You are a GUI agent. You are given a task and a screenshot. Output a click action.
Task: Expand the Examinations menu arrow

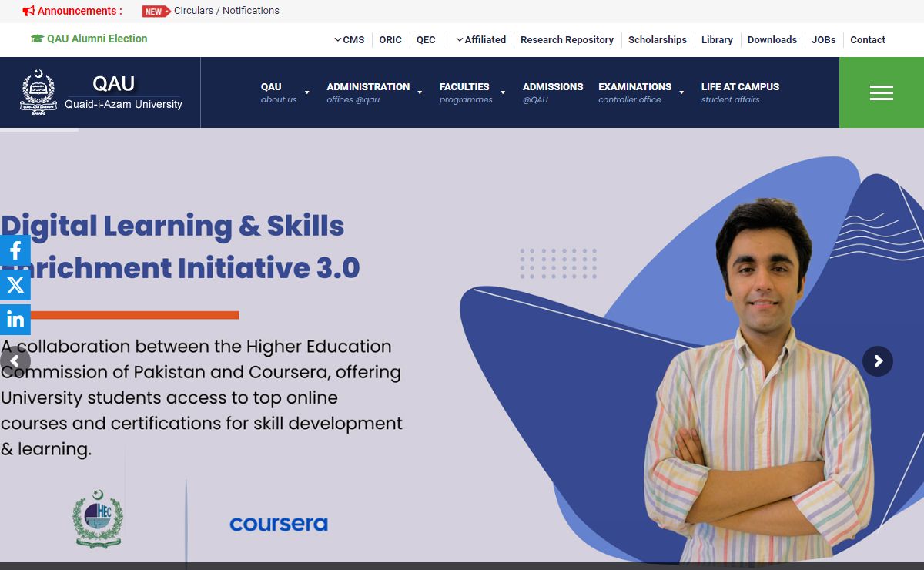point(681,92)
